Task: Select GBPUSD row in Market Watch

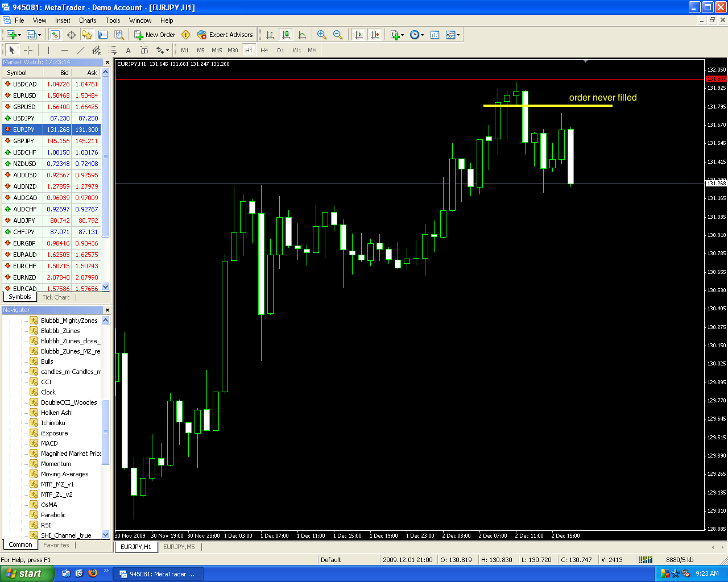Action: [x=51, y=107]
